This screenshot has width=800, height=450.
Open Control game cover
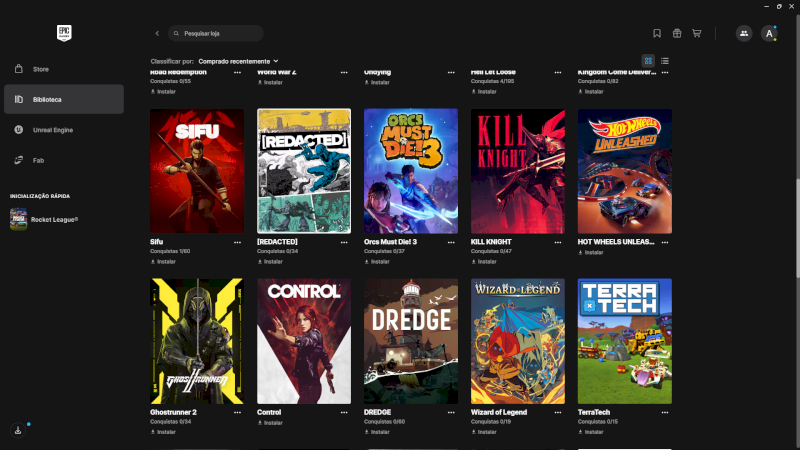click(304, 341)
